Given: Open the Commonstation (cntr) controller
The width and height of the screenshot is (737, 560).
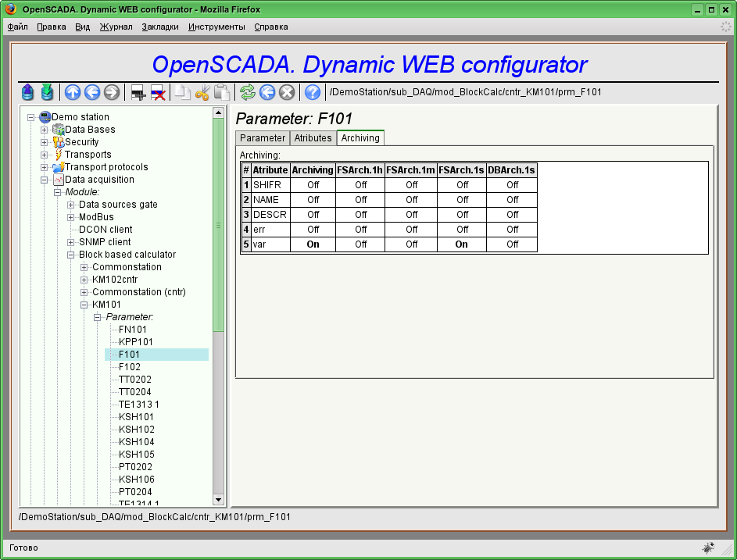Looking at the screenshot, I should pos(139,292).
